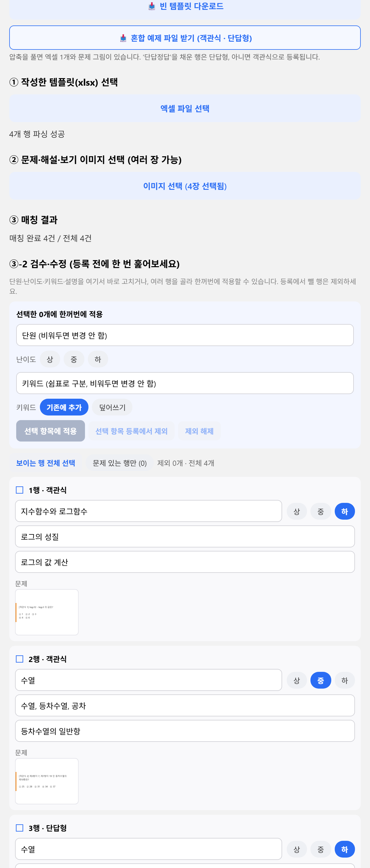Check the 2행 객관식 checkbox
The height and width of the screenshot is (868, 370).
20,659
